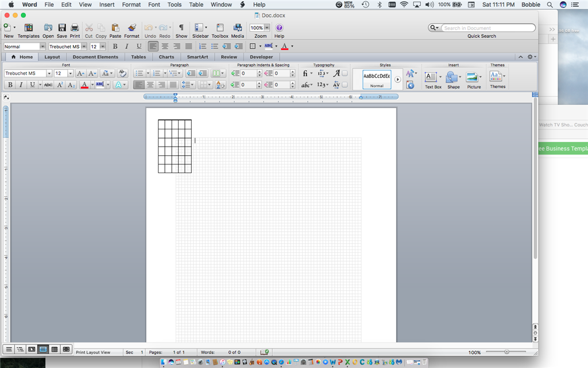The image size is (588, 368).
Task: Toggle the kerning checkbox in Typography
Action: point(345,85)
